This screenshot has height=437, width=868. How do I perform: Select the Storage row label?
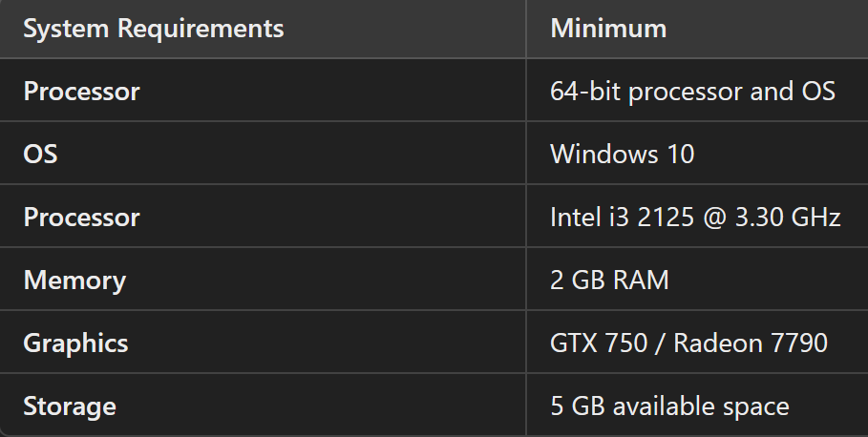coord(70,406)
